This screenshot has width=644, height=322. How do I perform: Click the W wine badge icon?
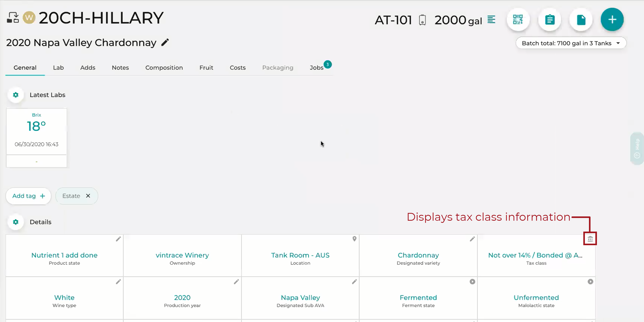[29, 18]
